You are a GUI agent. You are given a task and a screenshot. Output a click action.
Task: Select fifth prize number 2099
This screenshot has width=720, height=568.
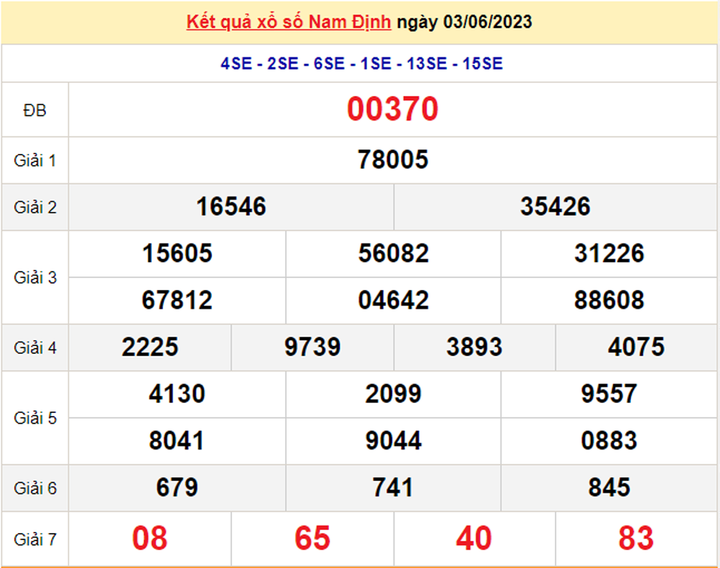[x=394, y=394]
